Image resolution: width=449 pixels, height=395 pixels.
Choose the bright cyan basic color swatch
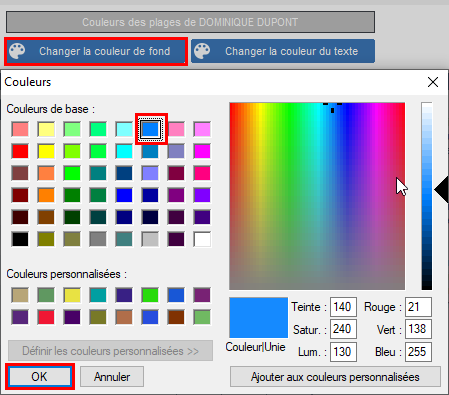124,151
